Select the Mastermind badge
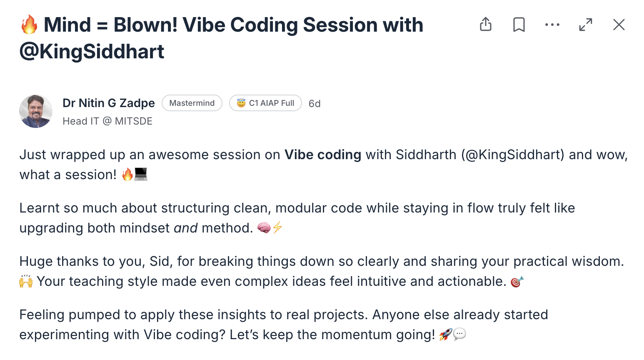 click(x=192, y=103)
